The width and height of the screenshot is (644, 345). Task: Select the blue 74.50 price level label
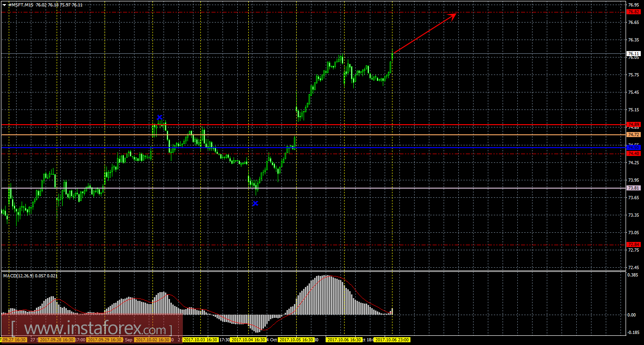click(x=634, y=147)
